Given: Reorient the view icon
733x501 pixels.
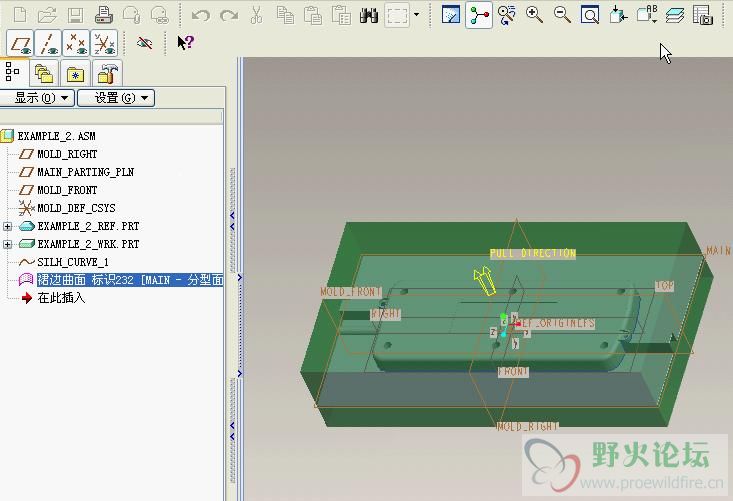Looking at the screenshot, I should coord(618,15).
